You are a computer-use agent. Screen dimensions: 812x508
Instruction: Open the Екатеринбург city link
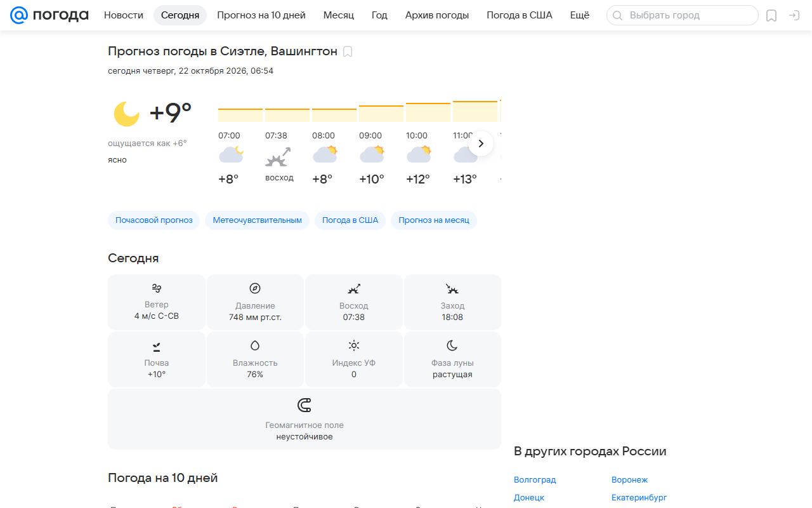639,498
